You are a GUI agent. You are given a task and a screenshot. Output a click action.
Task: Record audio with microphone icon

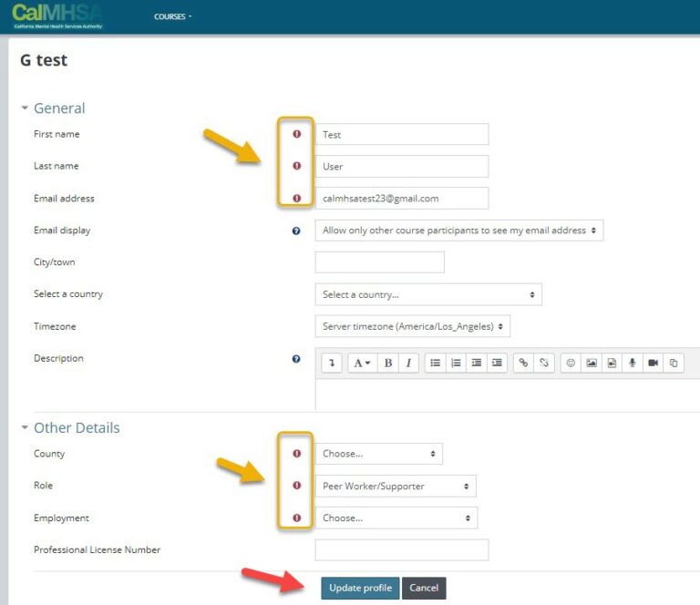coord(633,363)
